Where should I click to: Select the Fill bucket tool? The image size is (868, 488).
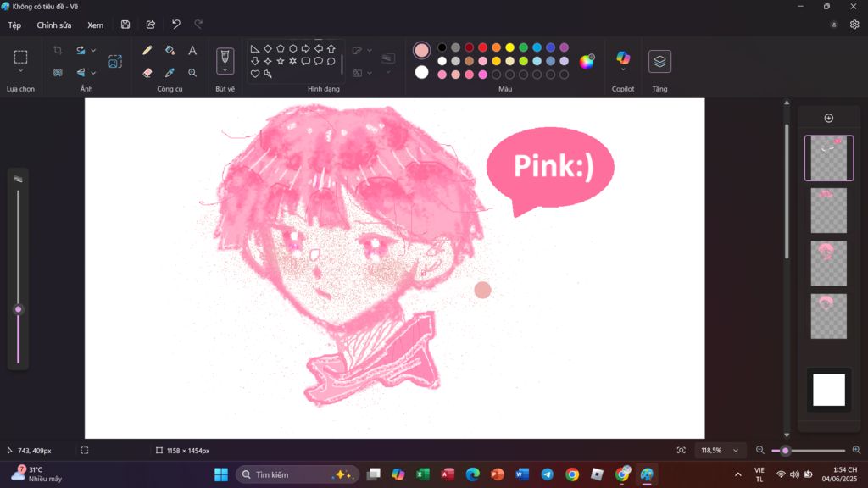tap(170, 51)
